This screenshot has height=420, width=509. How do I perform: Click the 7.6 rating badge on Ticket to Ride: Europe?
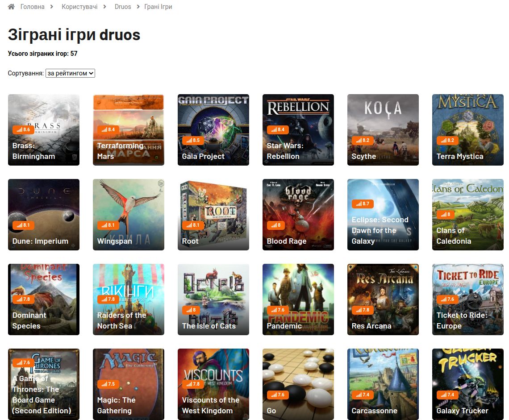click(x=447, y=299)
